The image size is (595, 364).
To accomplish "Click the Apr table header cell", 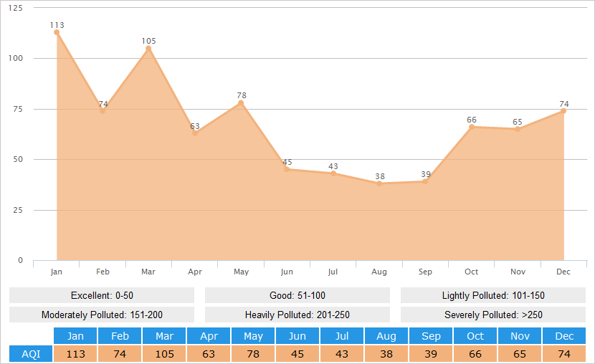I will pyautogui.click(x=209, y=336).
